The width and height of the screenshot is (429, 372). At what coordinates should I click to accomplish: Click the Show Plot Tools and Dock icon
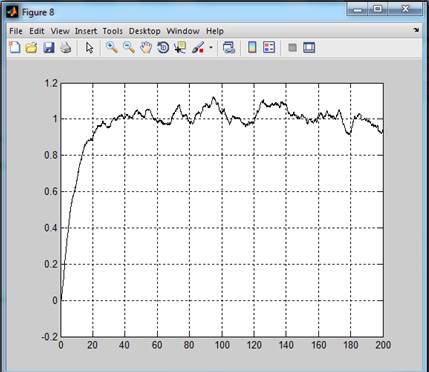tap(309, 48)
